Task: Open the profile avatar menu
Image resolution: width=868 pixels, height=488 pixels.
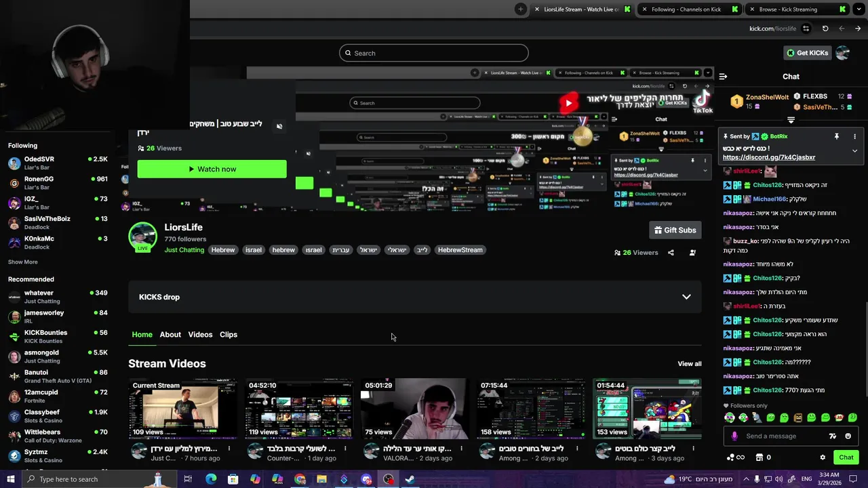Action: click(x=843, y=53)
